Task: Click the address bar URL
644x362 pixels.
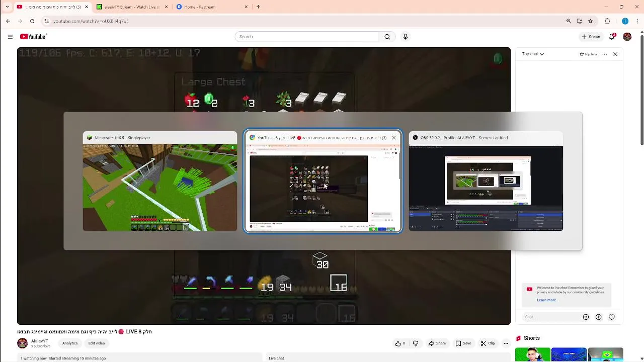Action: [x=91, y=21]
